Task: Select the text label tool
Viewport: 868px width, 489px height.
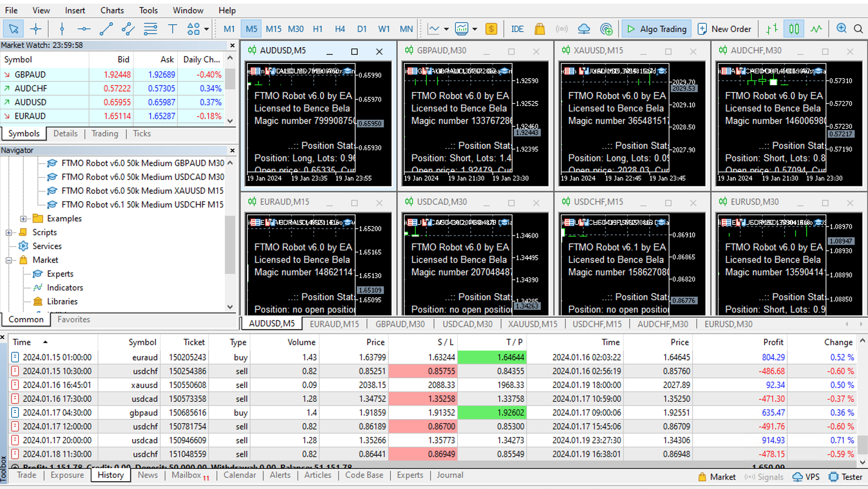Action: point(172,29)
